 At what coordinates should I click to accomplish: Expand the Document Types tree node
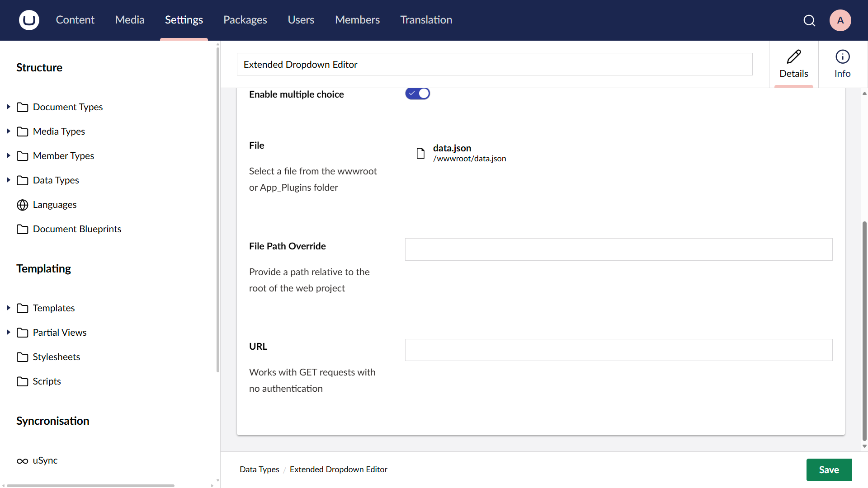click(x=8, y=107)
